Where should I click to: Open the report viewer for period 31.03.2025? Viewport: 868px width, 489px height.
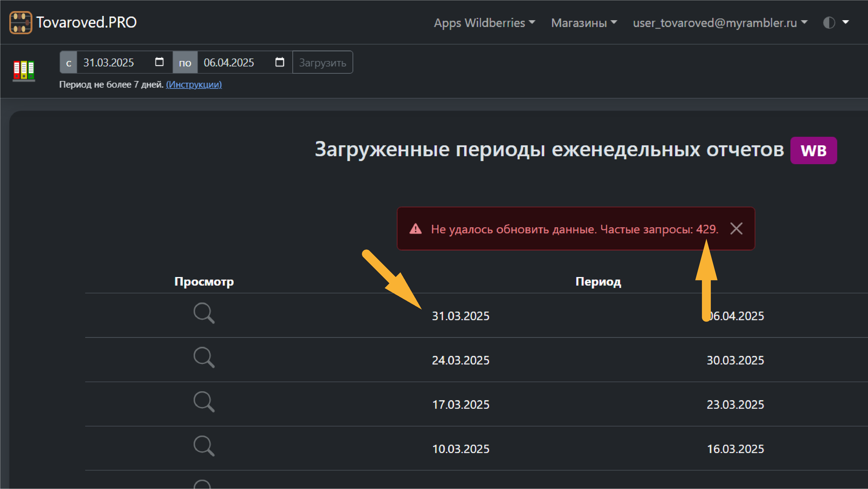tap(204, 313)
